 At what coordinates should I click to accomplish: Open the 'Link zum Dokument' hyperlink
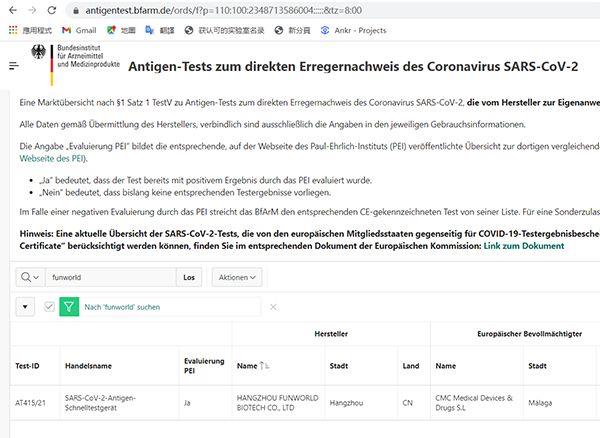(x=524, y=246)
